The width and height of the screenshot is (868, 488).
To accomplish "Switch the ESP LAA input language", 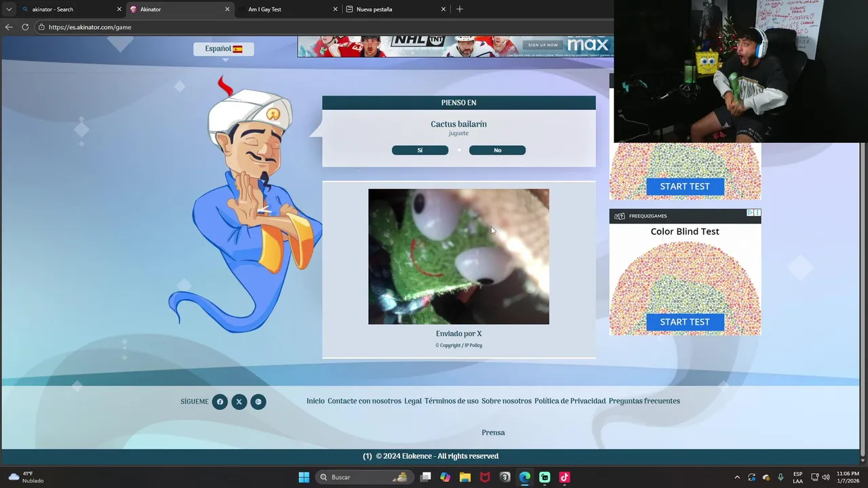I will 798,477.
